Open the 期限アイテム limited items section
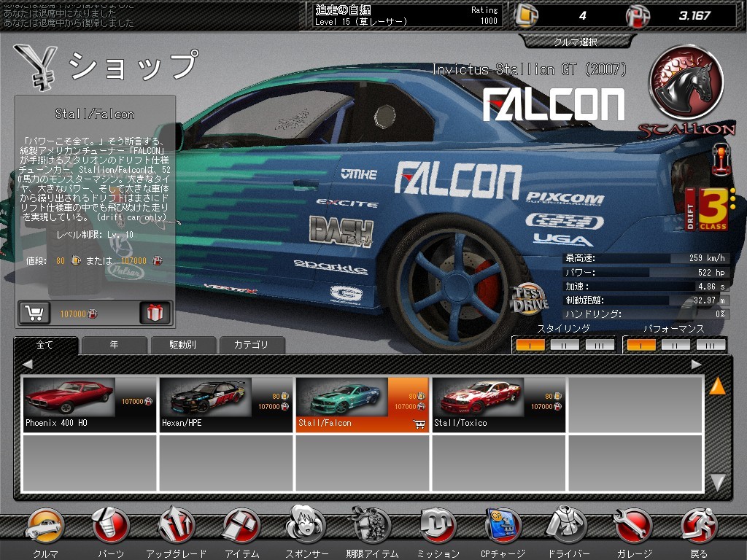 tap(371, 526)
